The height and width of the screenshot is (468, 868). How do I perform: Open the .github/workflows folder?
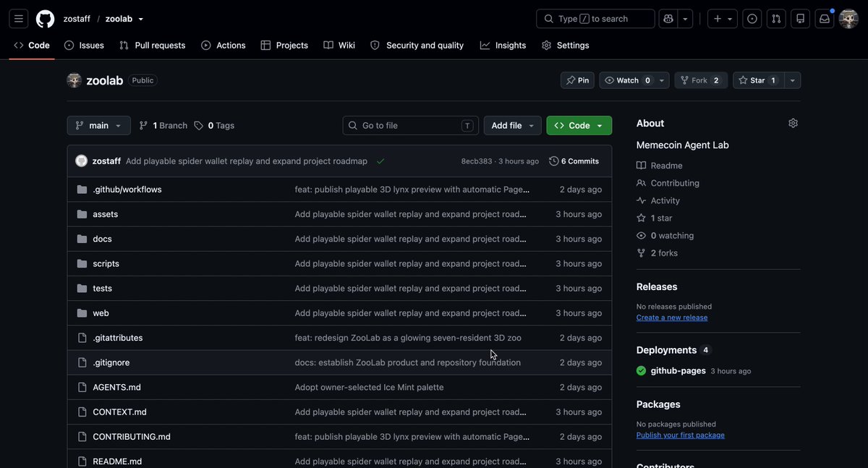(x=127, y=190)
